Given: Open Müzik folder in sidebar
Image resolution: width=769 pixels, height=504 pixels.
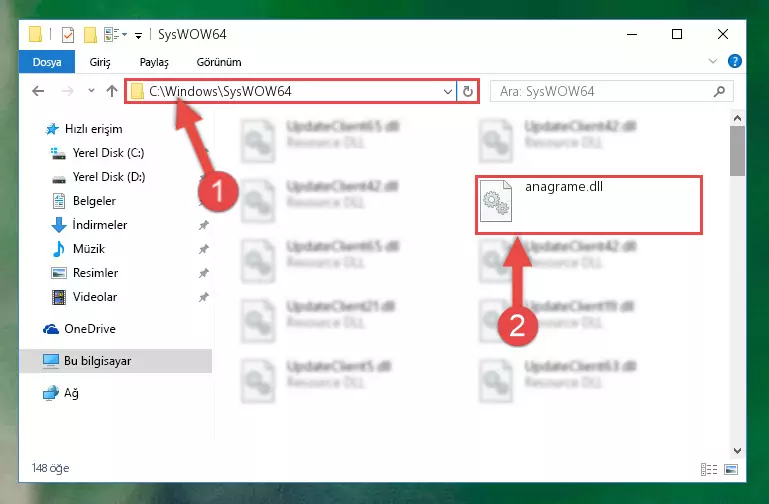Looking at the screenshot, I should click(88, 249).
